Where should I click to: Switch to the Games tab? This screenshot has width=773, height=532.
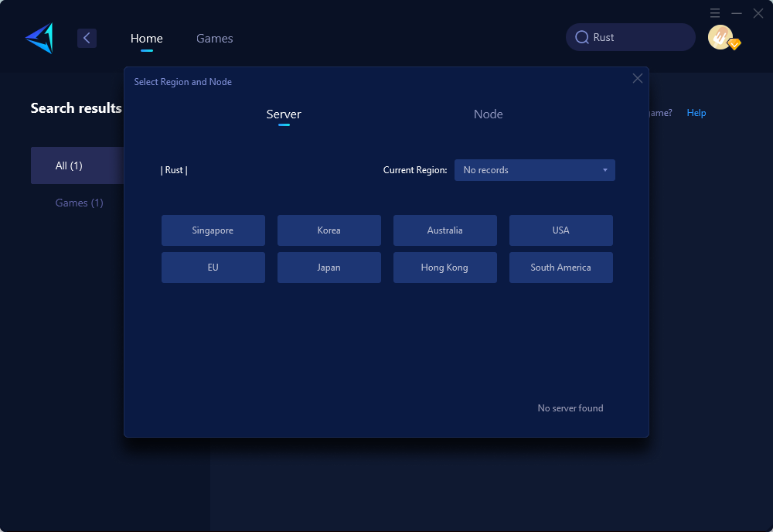point(214,38)
